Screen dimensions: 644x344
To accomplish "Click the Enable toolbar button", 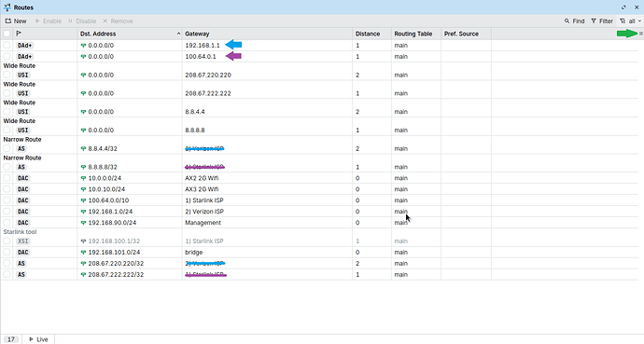I will (x=48, y=21).
